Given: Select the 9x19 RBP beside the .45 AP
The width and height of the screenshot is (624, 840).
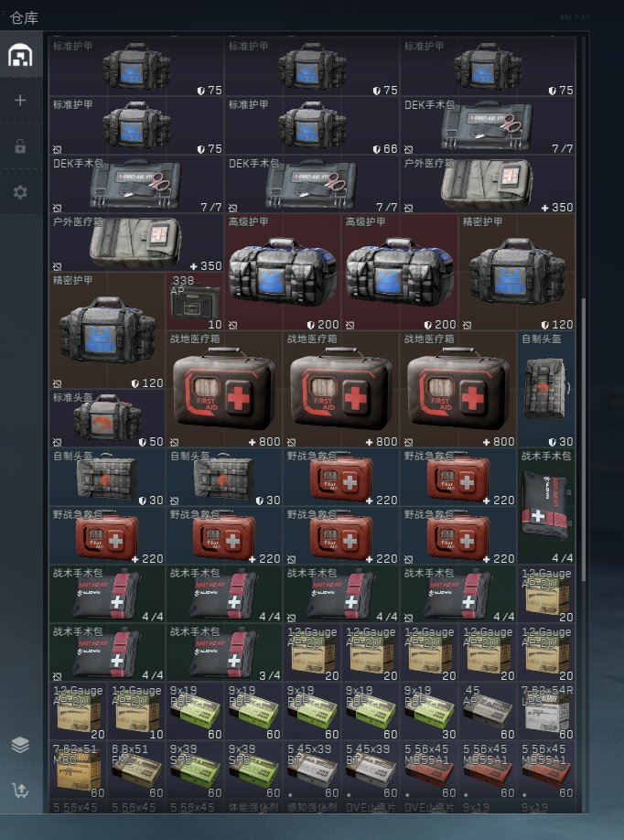Looking at the screenshot, I should click(x=429, y=711).
